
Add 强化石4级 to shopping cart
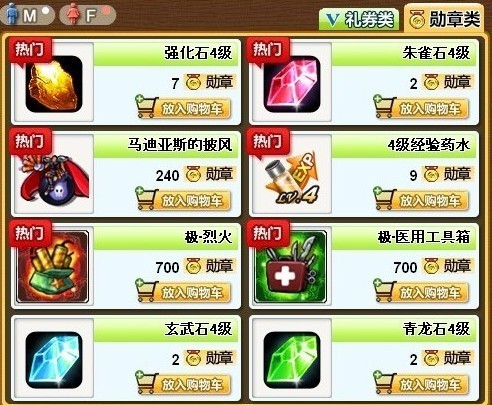click(183, 107)
